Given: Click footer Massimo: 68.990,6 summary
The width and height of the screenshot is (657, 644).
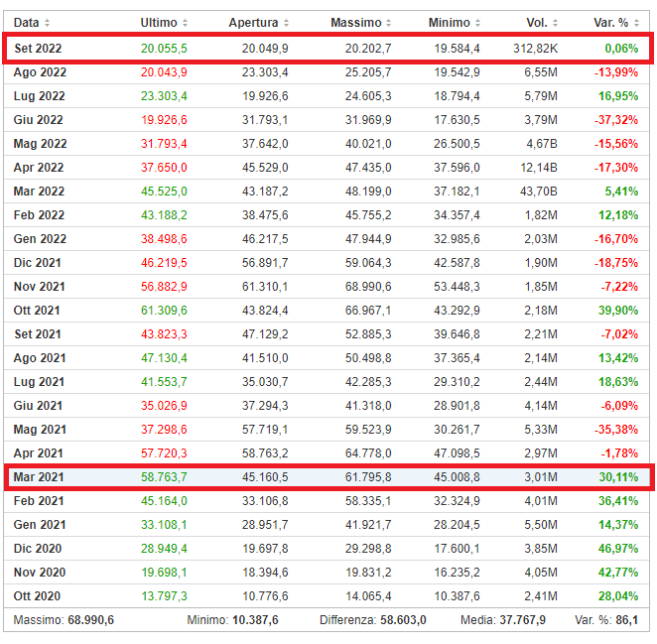Looking at the screenshot, I should pyautogui.click(x=64, y=620).
